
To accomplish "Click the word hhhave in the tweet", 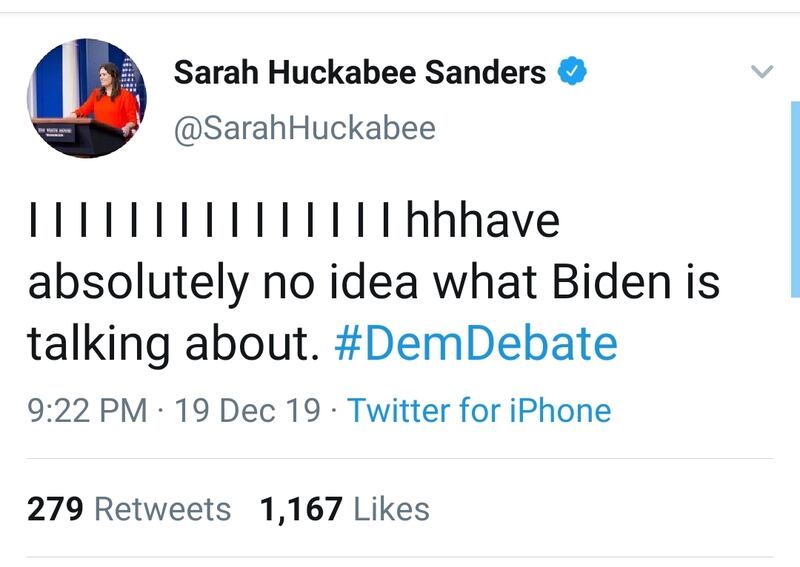I will (x=482, y=220).
